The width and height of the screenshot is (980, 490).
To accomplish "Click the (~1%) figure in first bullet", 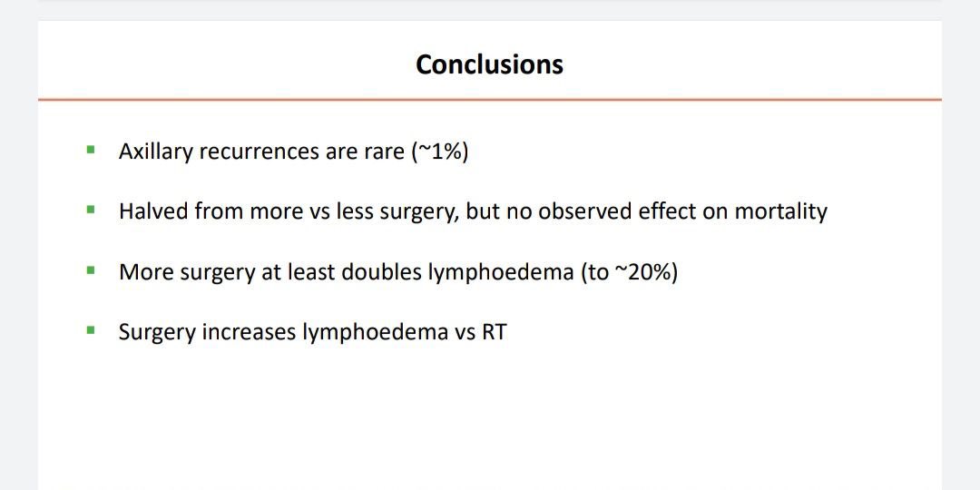I will click(440, 152).
